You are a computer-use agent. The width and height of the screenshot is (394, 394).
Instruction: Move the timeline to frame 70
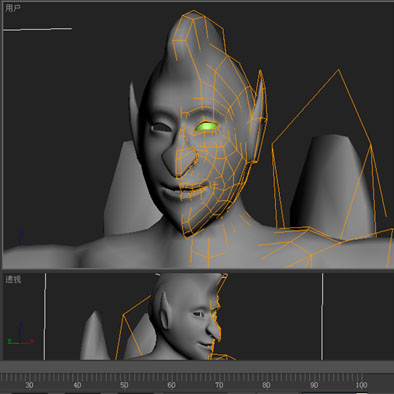[219, 385]
